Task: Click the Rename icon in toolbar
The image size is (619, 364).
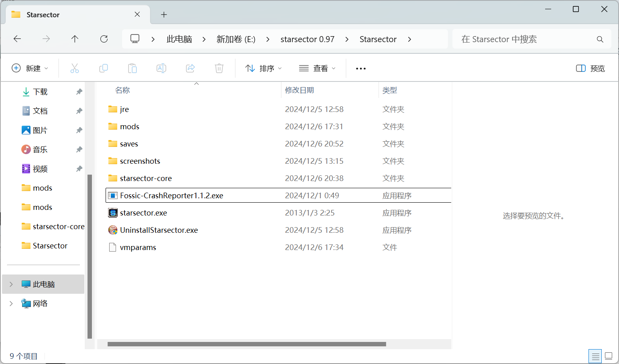Action: [161, 68]
